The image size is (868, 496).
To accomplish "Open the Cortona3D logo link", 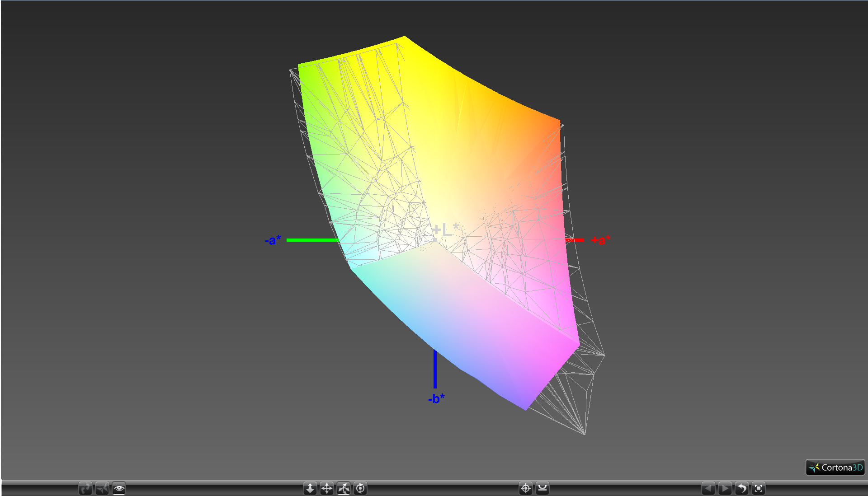I will 835,468.
